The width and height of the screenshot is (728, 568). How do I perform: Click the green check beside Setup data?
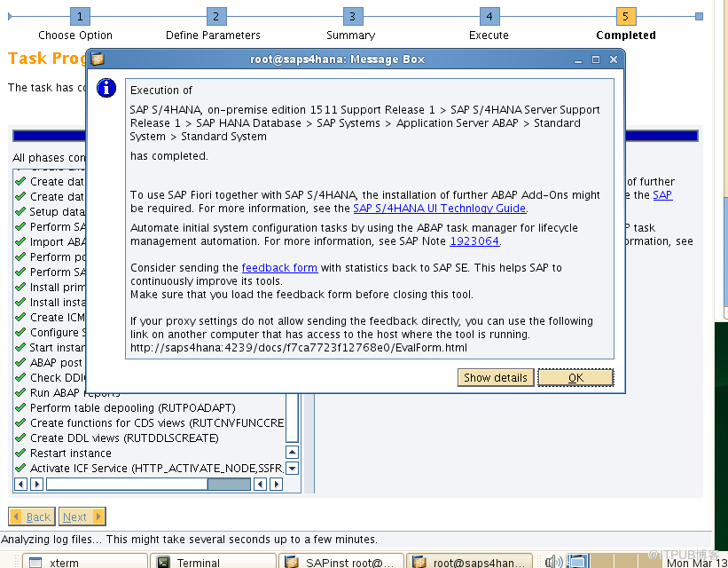pos(20,211)
